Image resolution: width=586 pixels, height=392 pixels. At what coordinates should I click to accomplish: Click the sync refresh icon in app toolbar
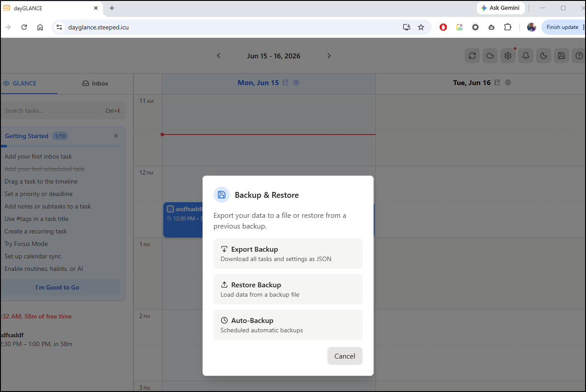coord(472,56)
